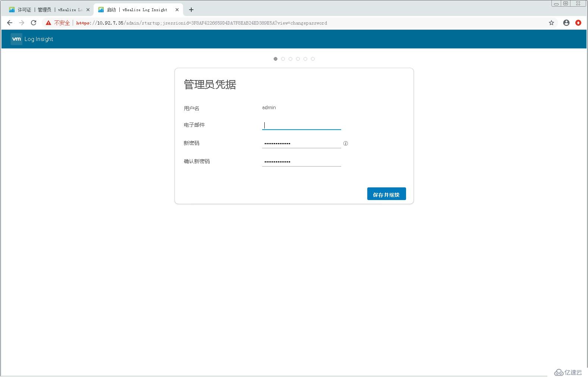Show password info icon next to 新密码
The image size is (588, 377).
coord(346,143)
